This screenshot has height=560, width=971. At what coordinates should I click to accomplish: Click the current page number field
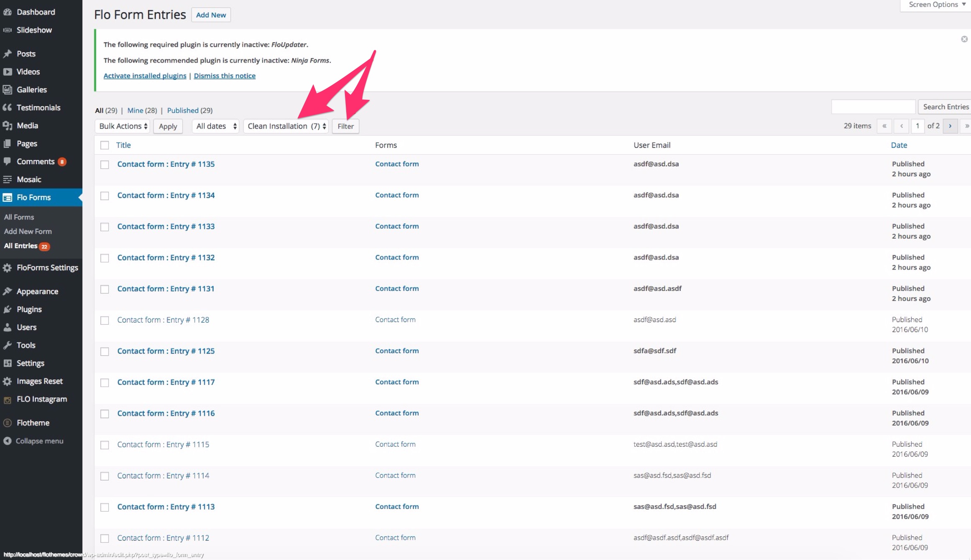pyautogui.click(x=917, y=126)
